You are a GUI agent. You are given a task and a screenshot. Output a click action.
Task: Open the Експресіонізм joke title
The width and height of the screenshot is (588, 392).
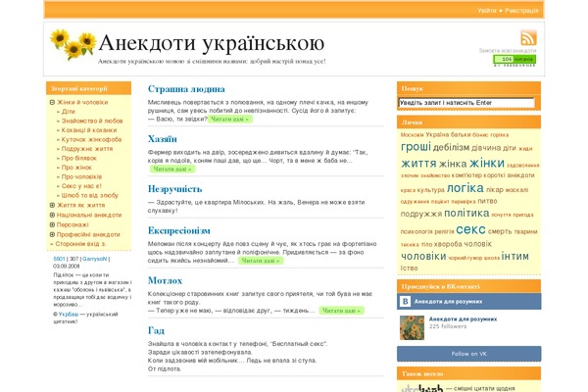[179, 230]
